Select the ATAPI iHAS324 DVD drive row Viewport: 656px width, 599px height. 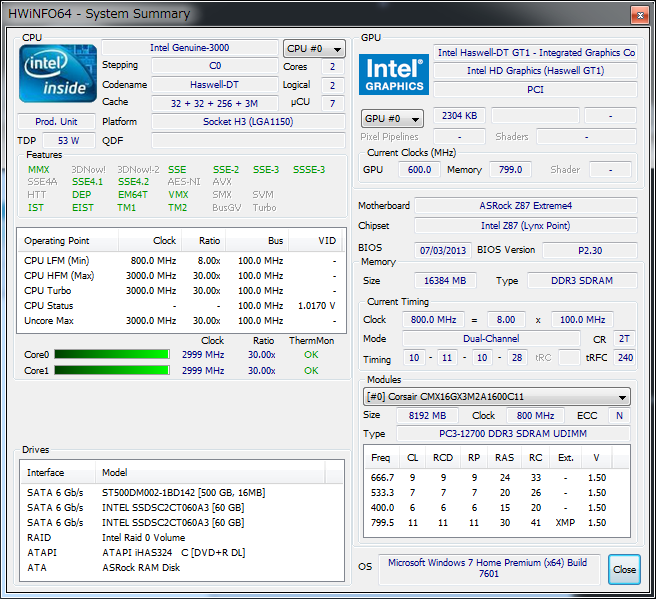182,553
